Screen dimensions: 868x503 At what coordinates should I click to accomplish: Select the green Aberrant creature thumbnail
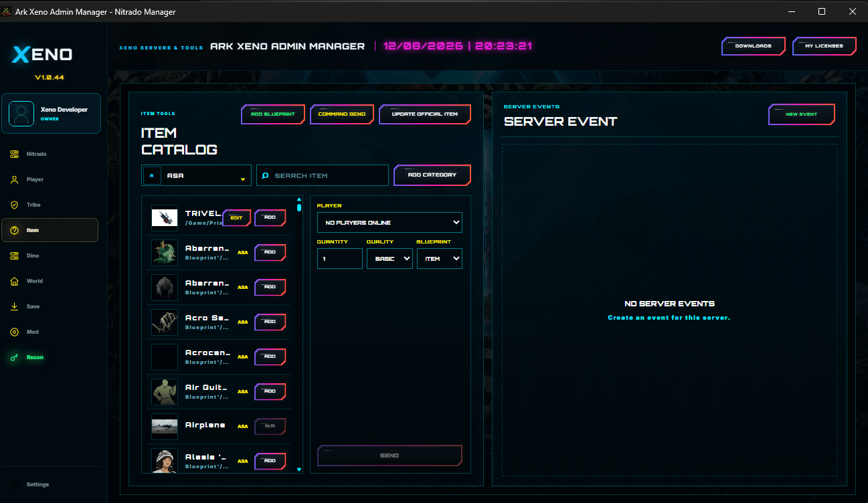coord(165,252)
